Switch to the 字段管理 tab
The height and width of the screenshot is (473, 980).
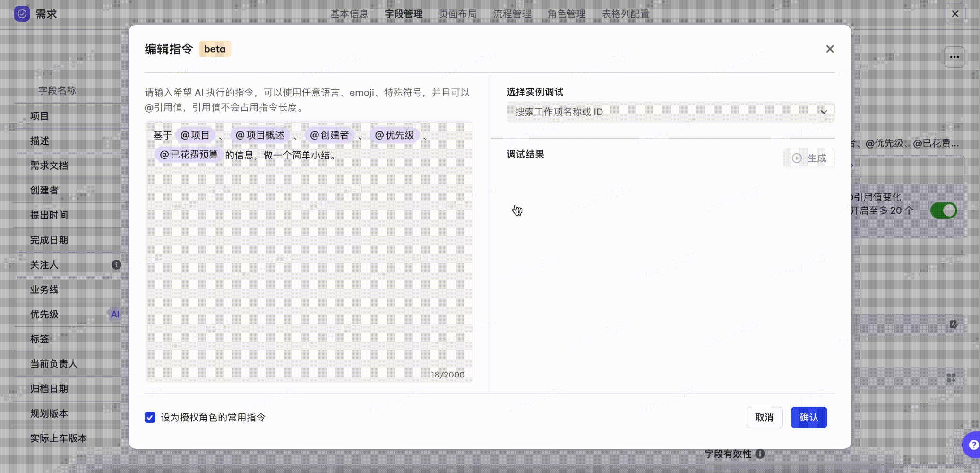point(404,14)
